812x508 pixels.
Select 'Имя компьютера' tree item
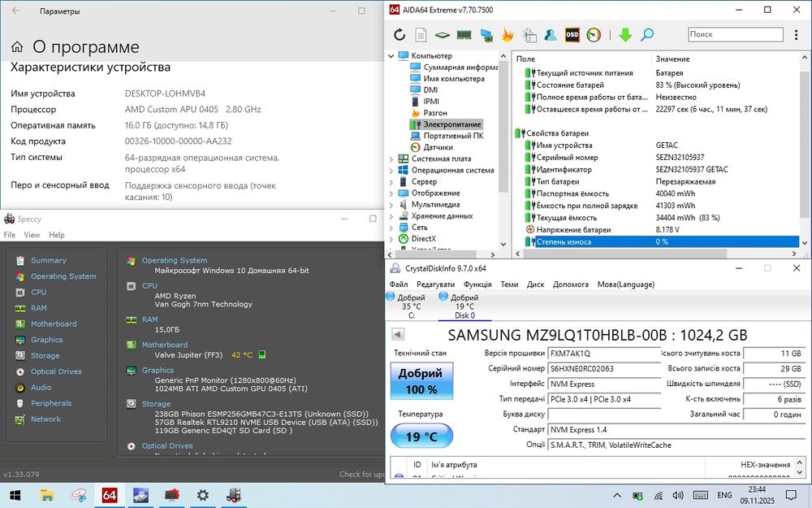(x=447, y=79)
